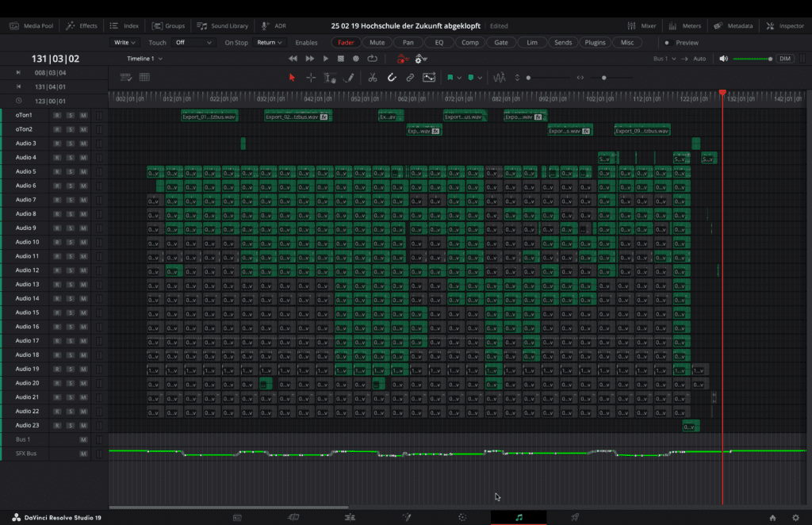
Task: Toggle the link chain icon in toolbar
Action: [410, 78]
